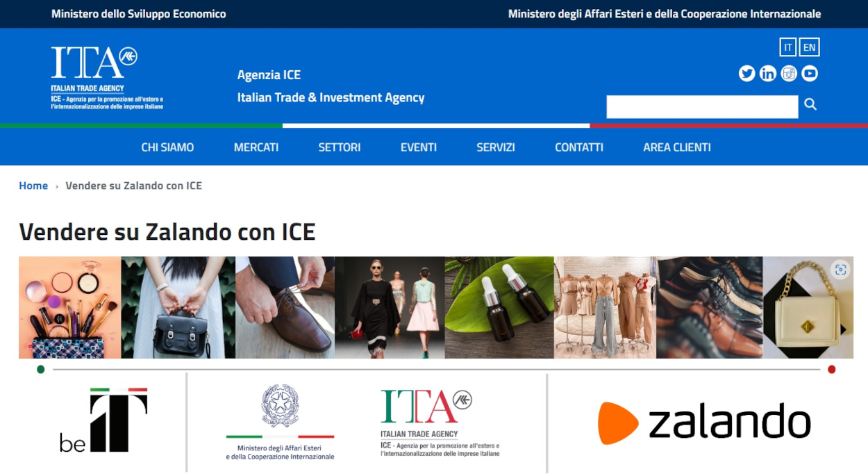Go to Home via breadcrumb
868x474 pixels.
[33, 186]
